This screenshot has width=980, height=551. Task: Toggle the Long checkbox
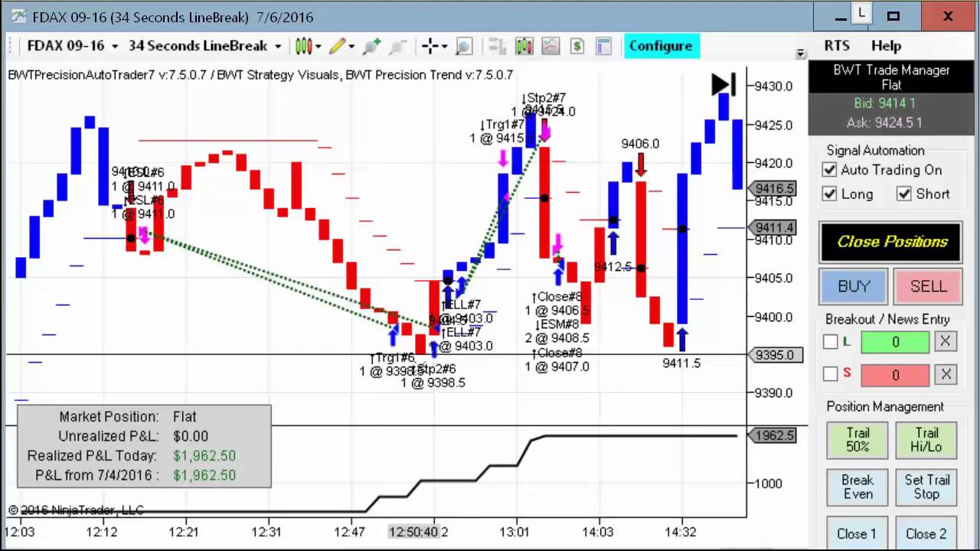coord(829,194)
